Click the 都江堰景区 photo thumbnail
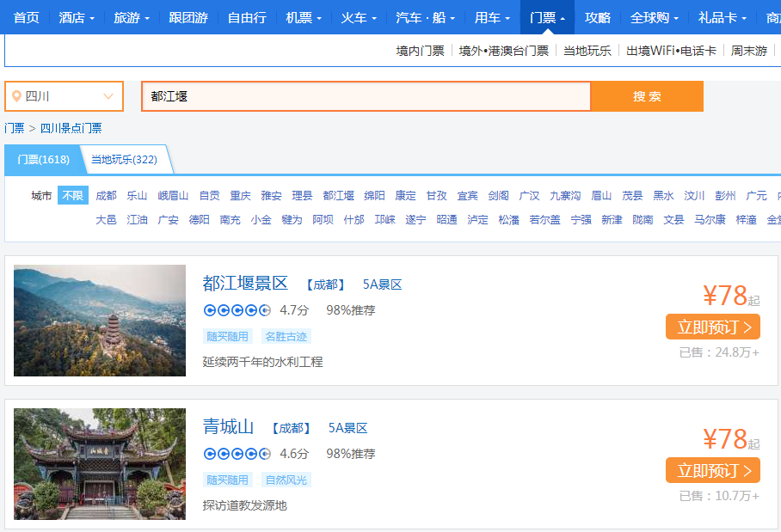Image resolution: width=781 pixels, height=532 pixels. click(x=99, y=320)
